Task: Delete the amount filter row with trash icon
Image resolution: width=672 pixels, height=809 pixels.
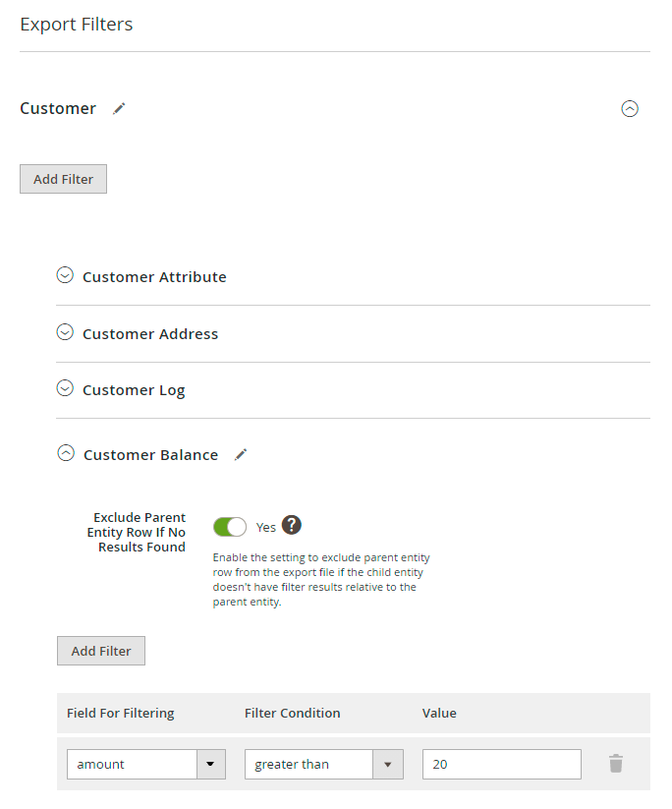Action: pyautogui.click(x=616, y=764)
